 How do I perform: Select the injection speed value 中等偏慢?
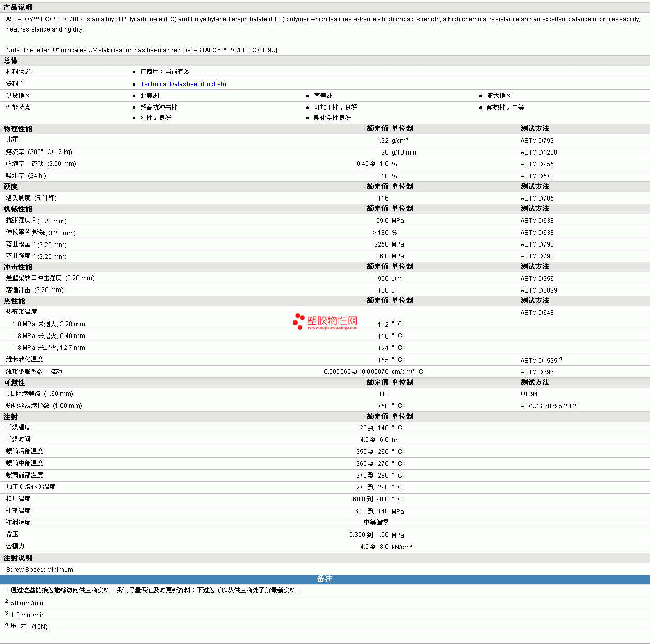point(376,523)
